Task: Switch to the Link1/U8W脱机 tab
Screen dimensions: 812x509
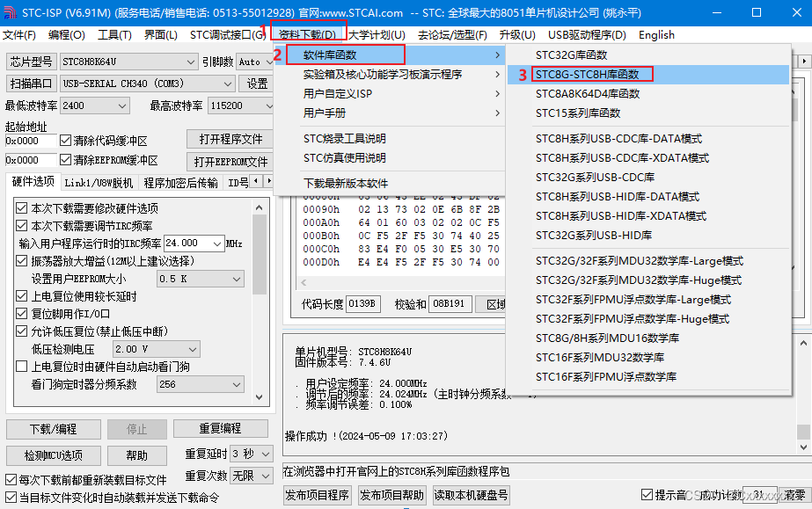Action: (x=99, y=183)
